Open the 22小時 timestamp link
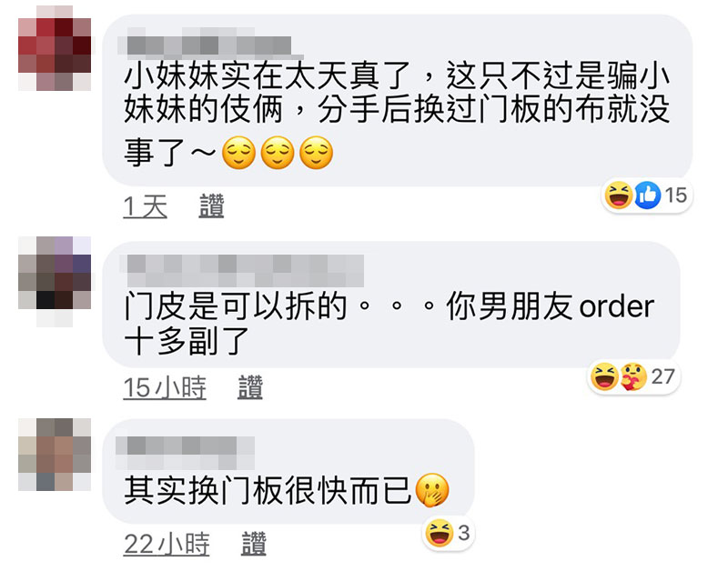Viewport: 728px width, 571px height. (167, 544)
